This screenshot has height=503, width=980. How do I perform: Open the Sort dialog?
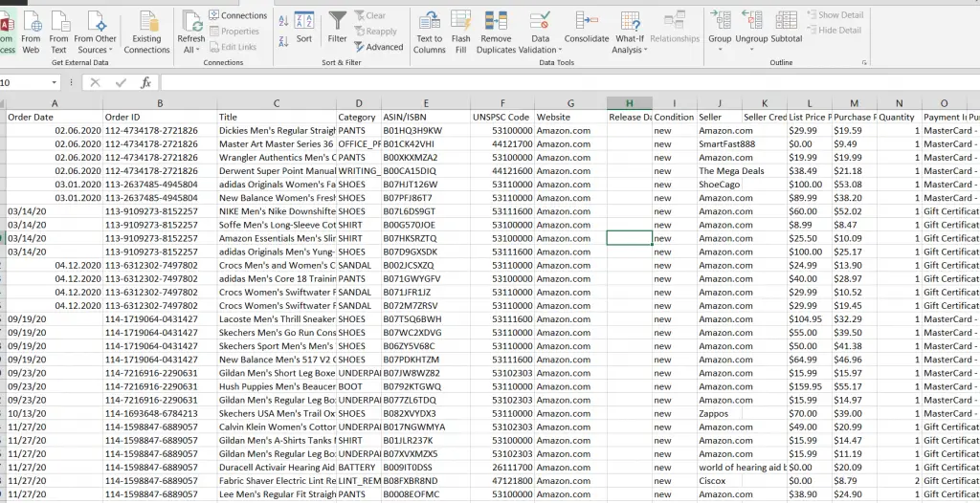[x=304, y=28]
